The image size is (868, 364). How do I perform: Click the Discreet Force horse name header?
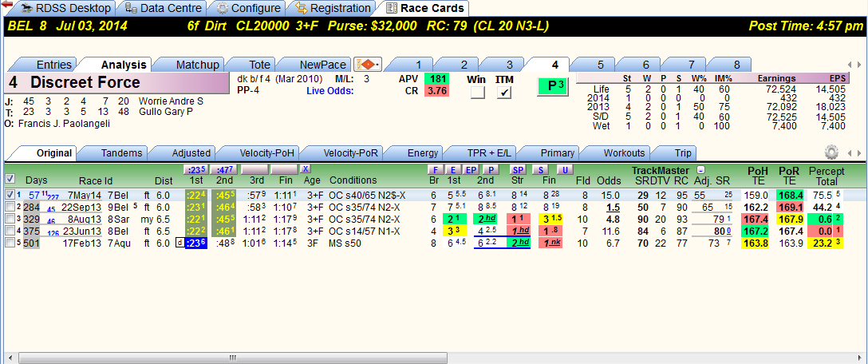(x=117, y=83)
